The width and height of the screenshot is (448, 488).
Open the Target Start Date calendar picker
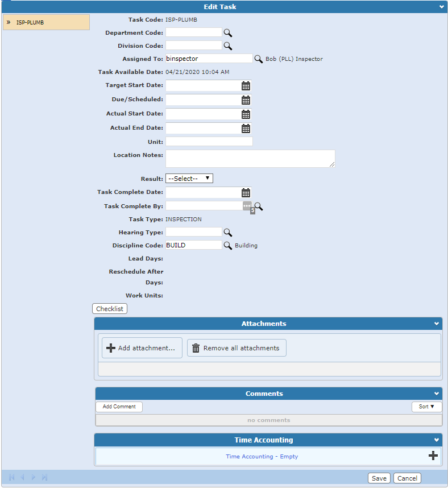(x=246, y=86)
